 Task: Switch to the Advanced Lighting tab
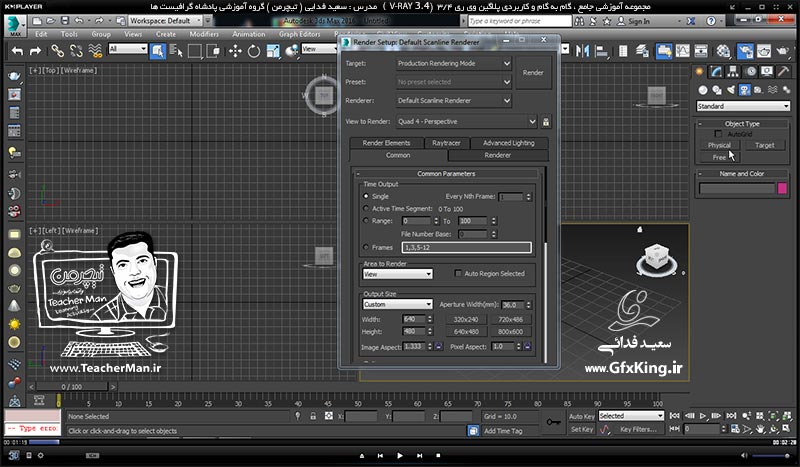pos(509,143)
